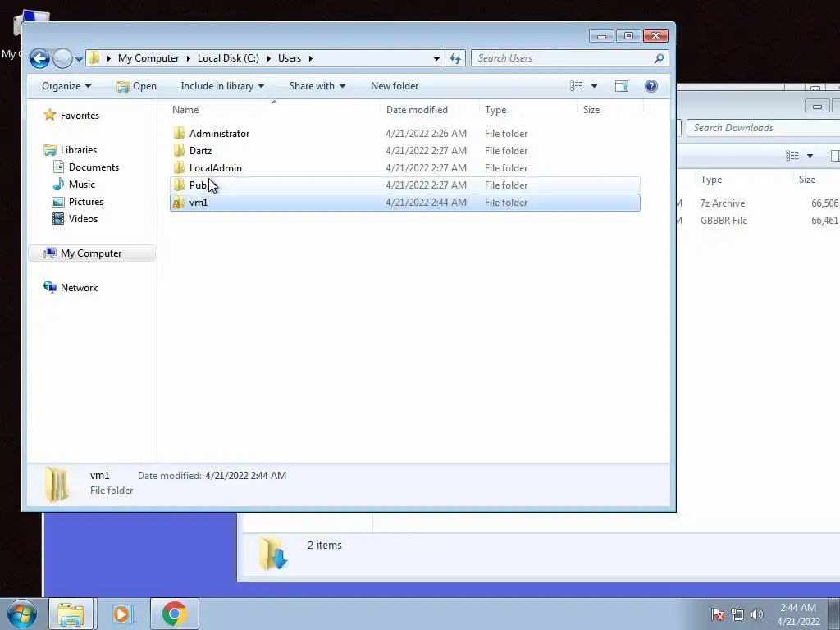Click the Videos film icon in sidebar
Screen dimensions: 840x630
58,218
